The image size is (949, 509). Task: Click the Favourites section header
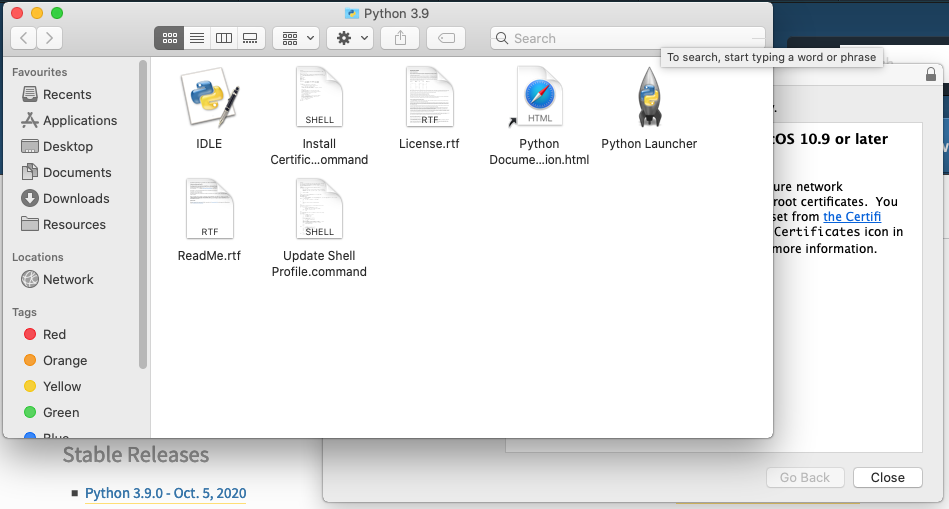pyautogui.click(x=39, y=72)
